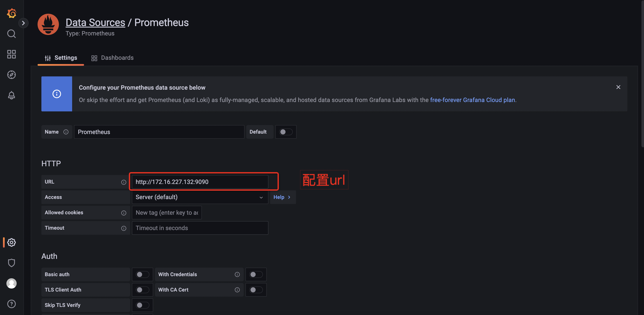Open the Access Server (default) dropdown
The image size is (644, 315).
[200, 197]
